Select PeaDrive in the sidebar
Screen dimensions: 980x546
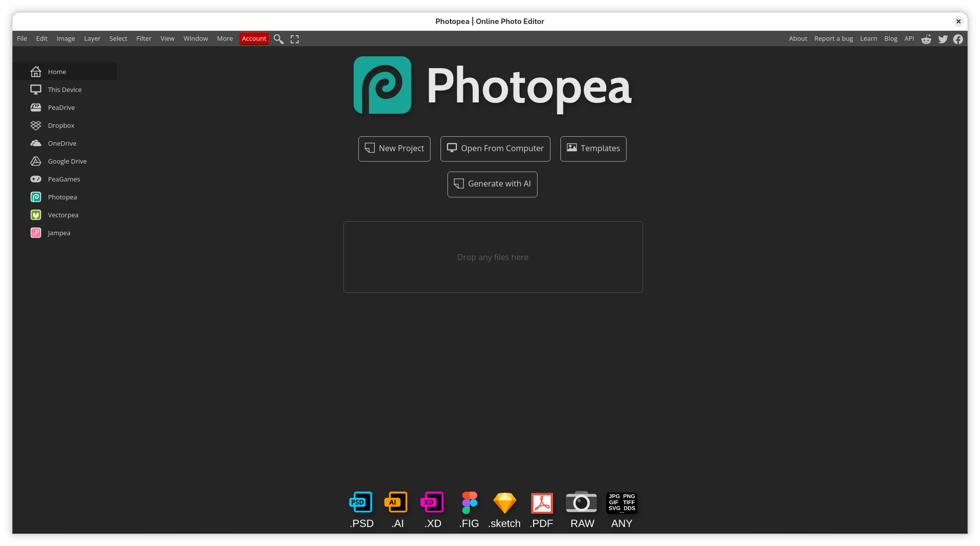point(61,107)
